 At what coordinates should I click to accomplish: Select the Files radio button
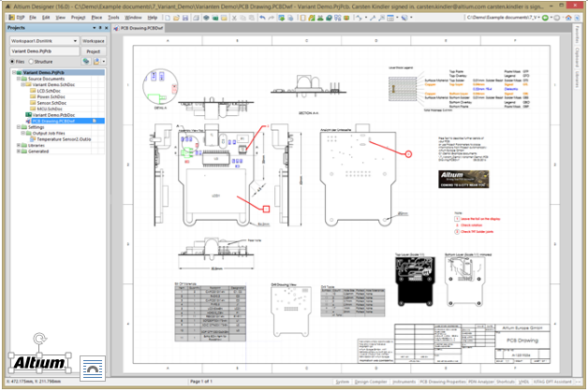tap(13, 62)
